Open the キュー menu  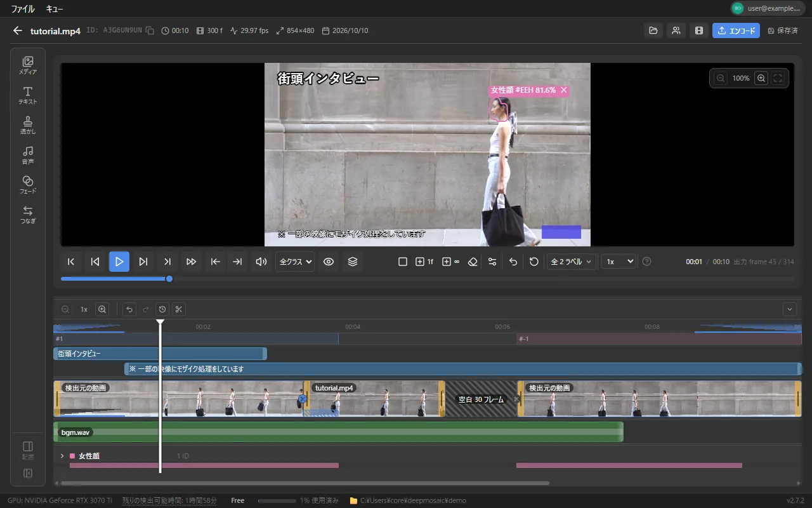click(x=55, y=9)
